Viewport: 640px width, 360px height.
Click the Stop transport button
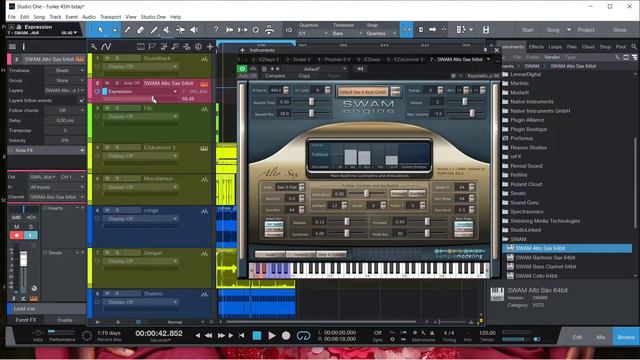click(257, 336)
